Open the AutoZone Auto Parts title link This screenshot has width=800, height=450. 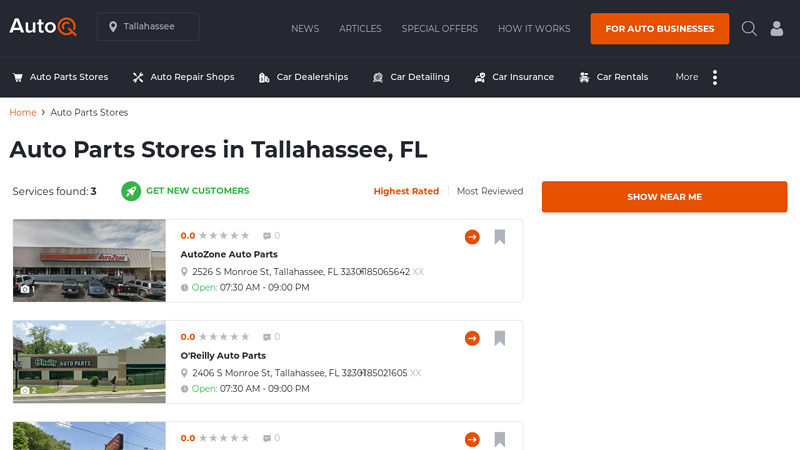pyautogui.click(x=229, y=254)
